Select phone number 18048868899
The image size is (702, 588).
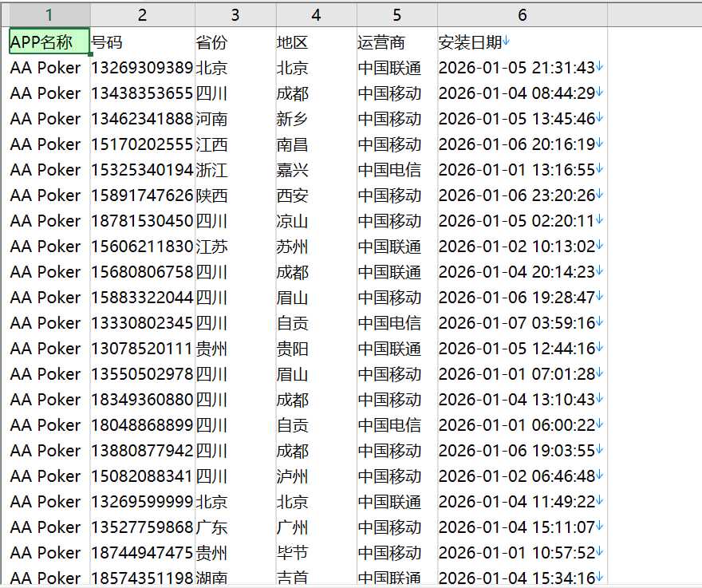(x=142, y=425)
